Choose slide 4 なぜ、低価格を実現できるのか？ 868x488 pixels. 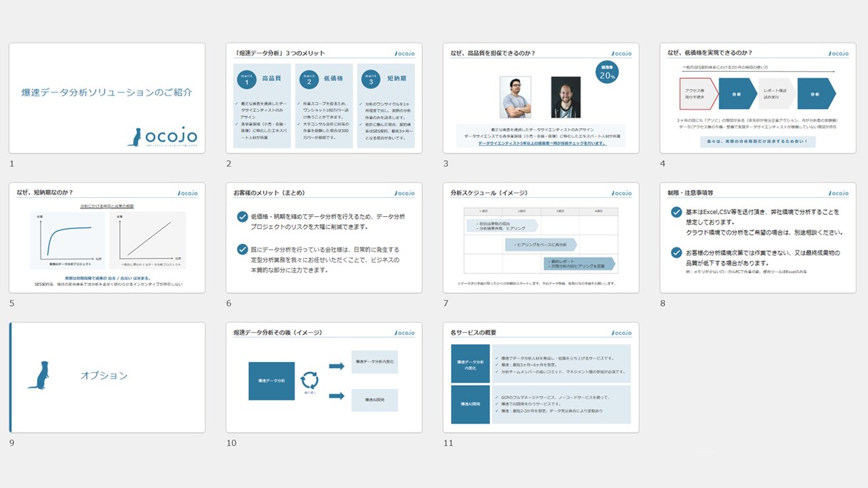[x=758, y=98]
